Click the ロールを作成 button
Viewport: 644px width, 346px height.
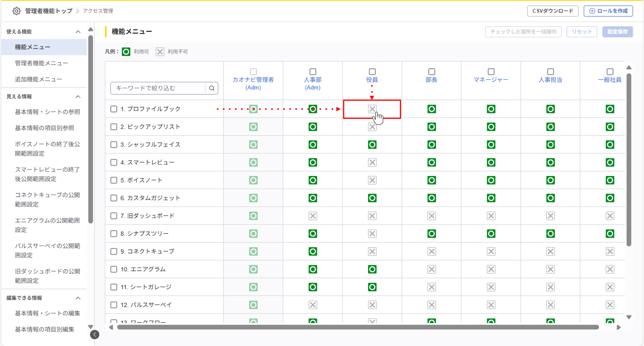(x=608, y=11)
